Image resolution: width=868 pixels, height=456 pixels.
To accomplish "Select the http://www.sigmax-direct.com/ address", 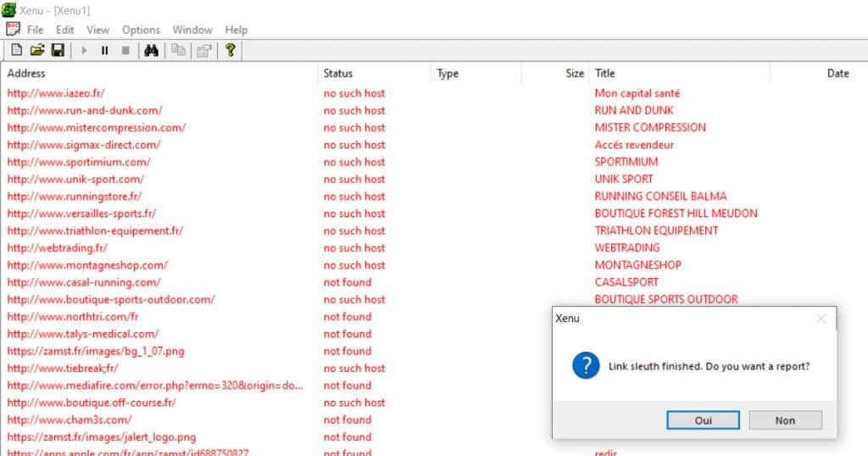I will point(84,144).
